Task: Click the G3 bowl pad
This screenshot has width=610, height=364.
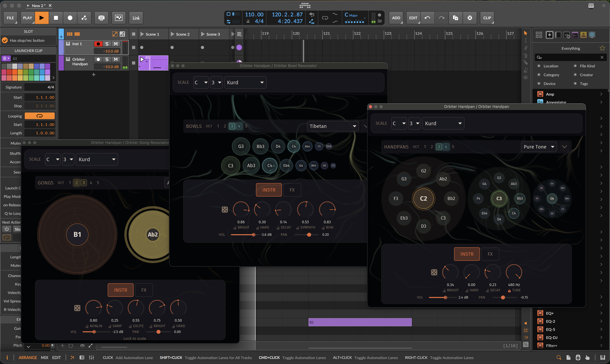Action: [x=241, y=146]
